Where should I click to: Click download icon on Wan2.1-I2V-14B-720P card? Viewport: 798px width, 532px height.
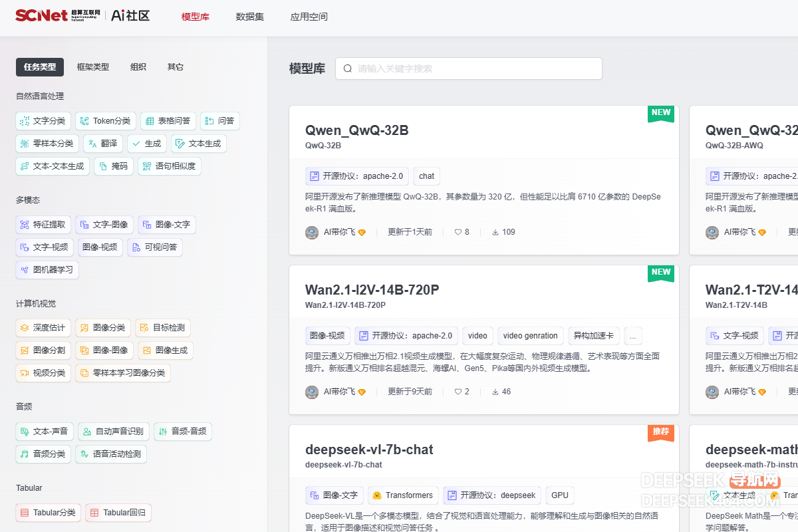tap(495, 392)
